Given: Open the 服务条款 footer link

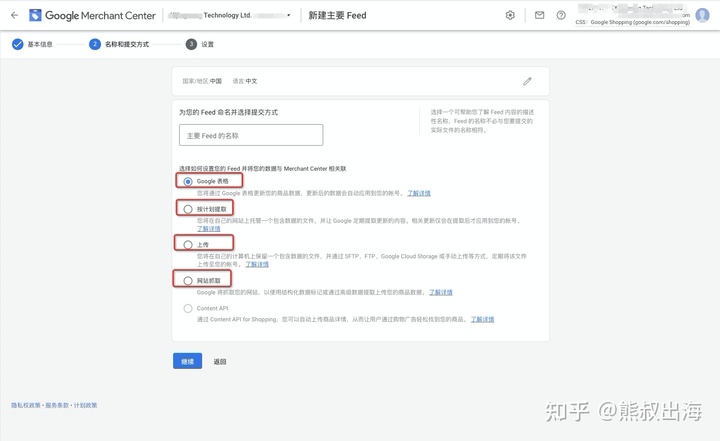Looking at the screenshot, I should point(57,405).
